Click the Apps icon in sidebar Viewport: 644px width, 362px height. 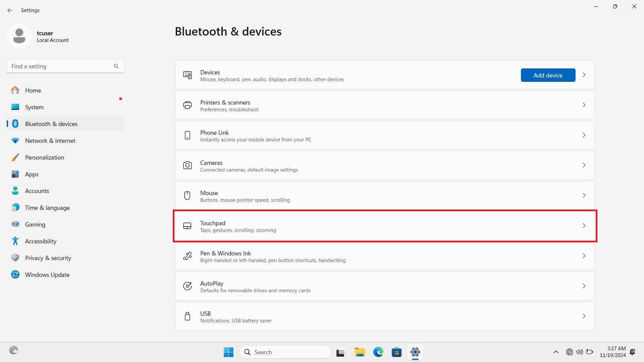coord(15,174)
